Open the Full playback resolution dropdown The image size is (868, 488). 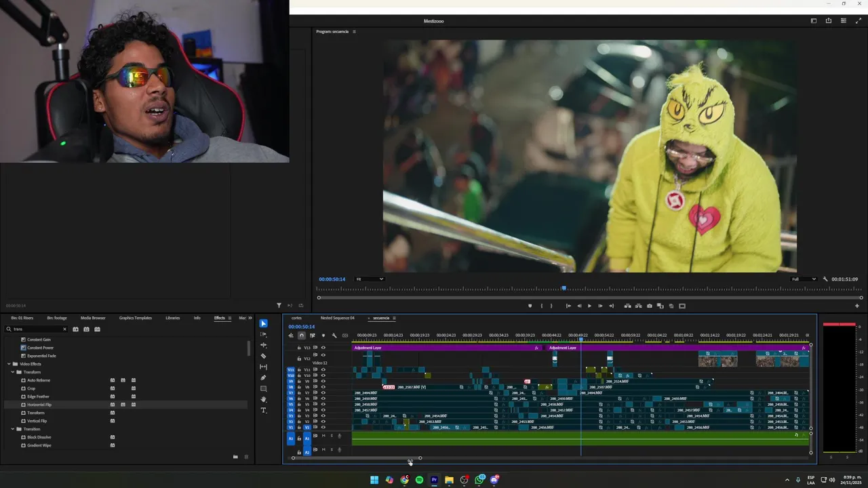coord(804,279)
